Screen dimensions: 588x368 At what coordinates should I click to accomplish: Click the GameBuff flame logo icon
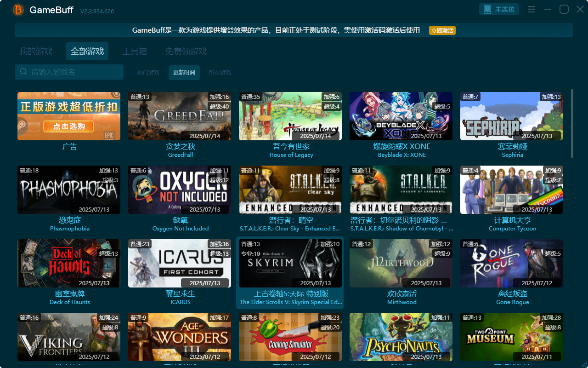pyautogui.click(x=17, y=10)
